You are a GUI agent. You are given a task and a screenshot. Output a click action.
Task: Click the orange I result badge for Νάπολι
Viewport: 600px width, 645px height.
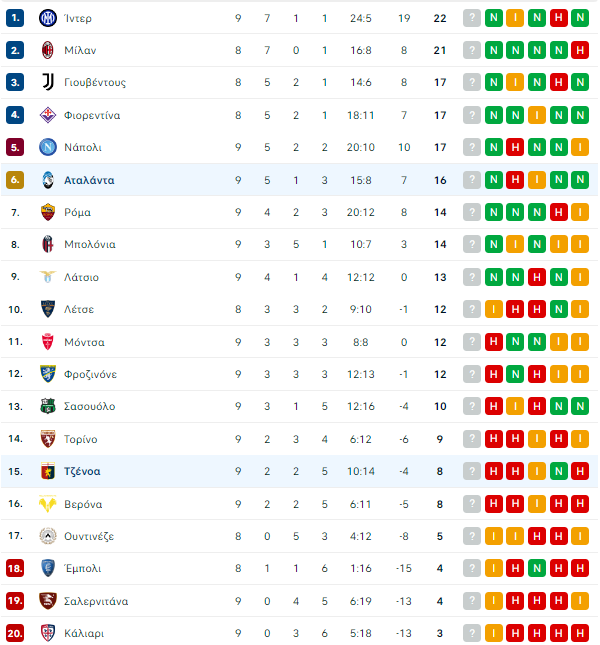pyautogui.click(x=580, y=147)
